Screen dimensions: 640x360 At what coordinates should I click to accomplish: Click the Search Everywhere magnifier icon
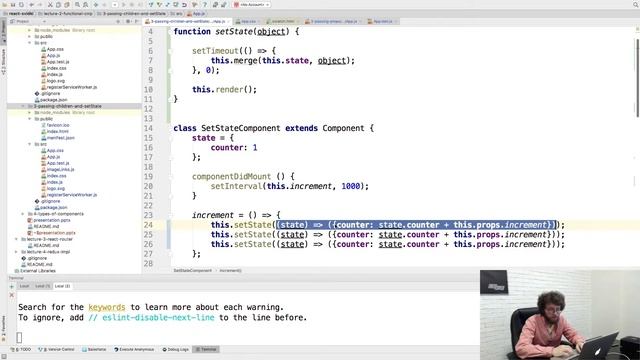[636, 4]
